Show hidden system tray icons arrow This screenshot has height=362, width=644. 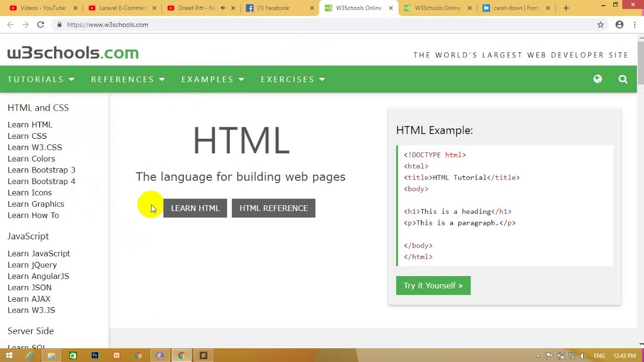click(x=538, y=356)
